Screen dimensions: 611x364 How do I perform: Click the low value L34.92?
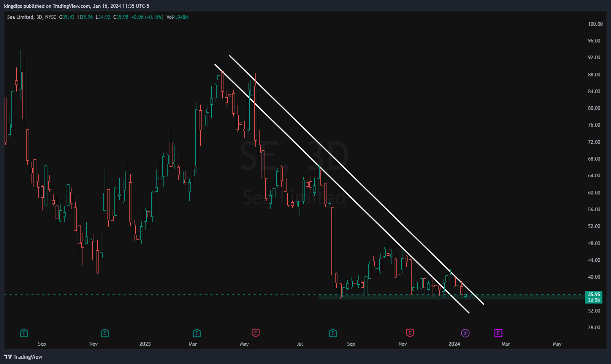(103, 17)
